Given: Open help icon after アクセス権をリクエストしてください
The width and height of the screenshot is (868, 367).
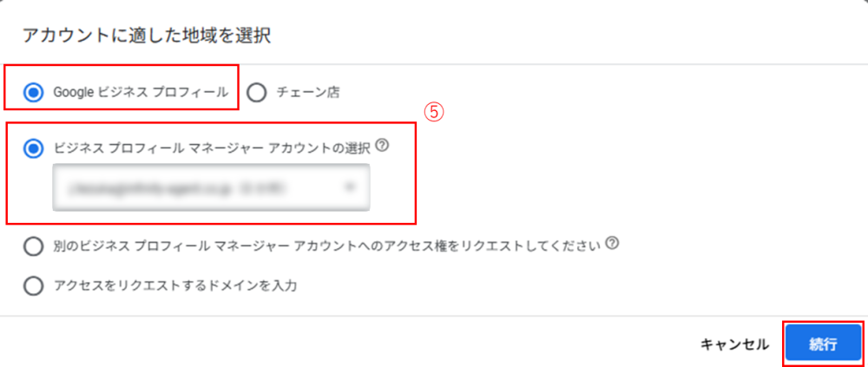Looking at the screenshot, I should 612,243.
